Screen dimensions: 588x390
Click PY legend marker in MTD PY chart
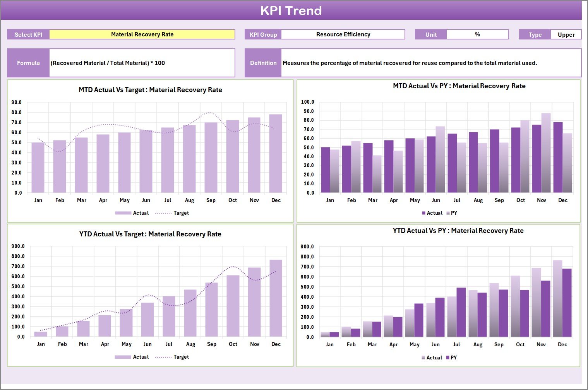(448, 213)
